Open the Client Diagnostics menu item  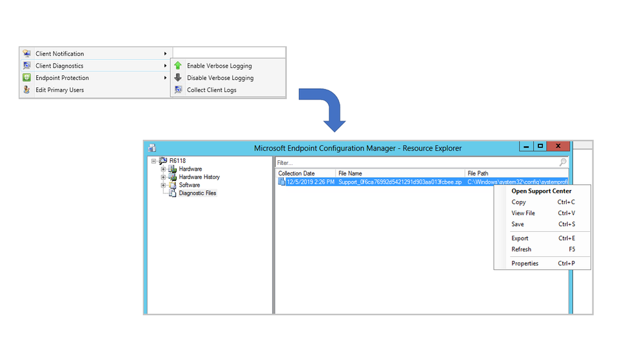tap(96, 66)
